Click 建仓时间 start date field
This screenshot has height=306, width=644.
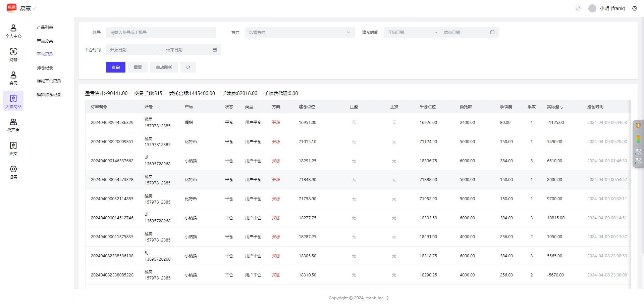(x=409, y=32)
